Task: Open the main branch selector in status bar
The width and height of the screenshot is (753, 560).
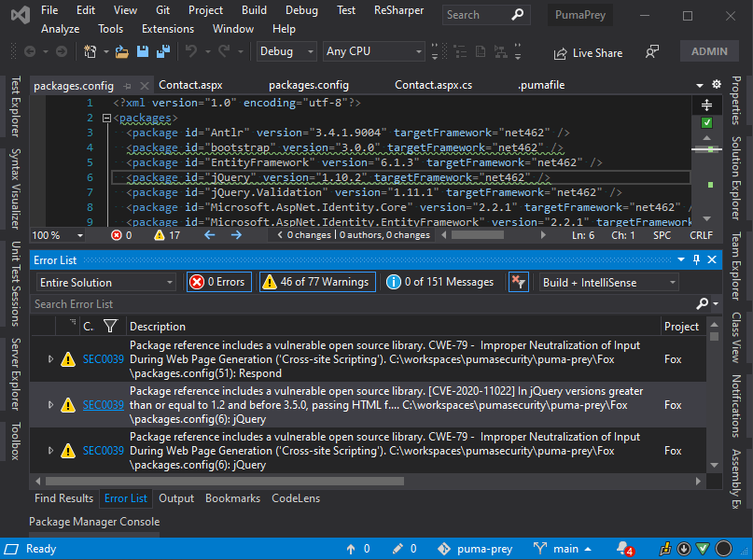Action: point(562,549)
